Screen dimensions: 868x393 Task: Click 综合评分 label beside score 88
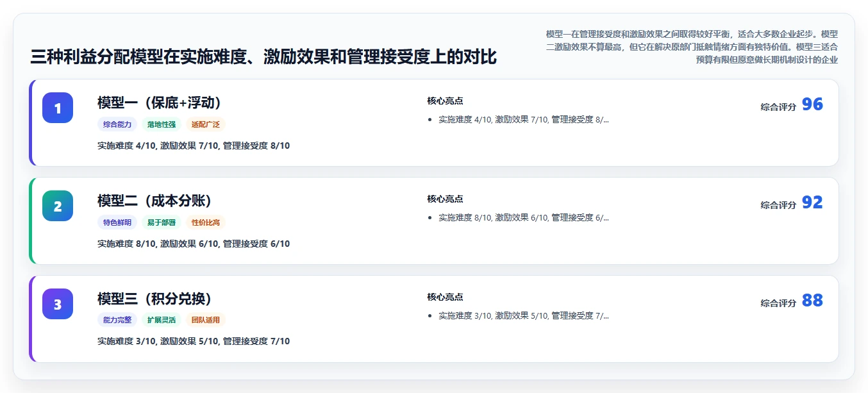coord(778,303)
